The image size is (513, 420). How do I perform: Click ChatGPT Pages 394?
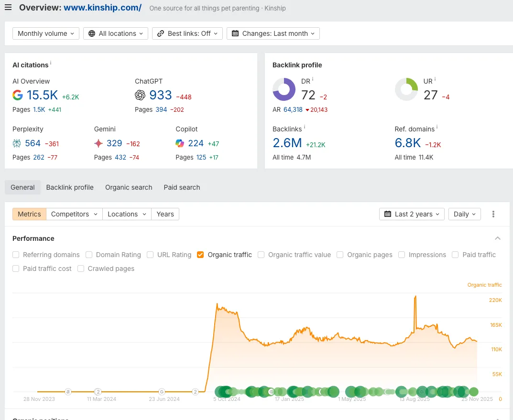pos(161,109)
